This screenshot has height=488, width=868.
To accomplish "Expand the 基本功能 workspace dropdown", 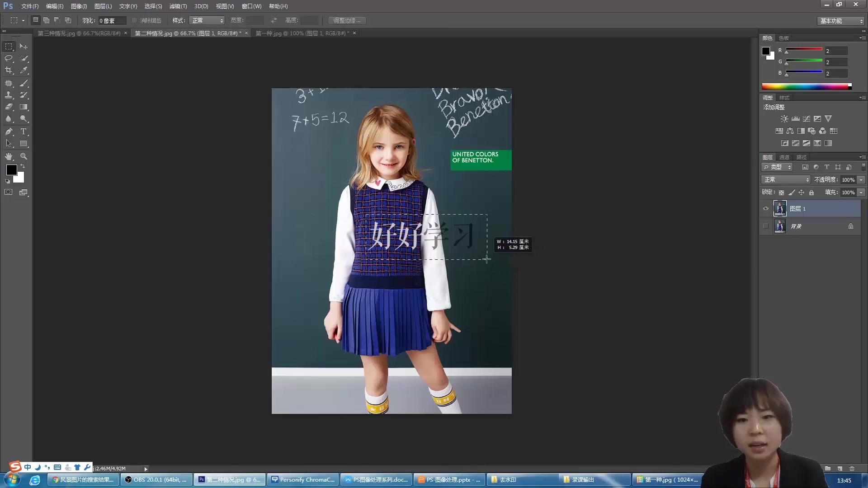I will (x=841, y=21).
